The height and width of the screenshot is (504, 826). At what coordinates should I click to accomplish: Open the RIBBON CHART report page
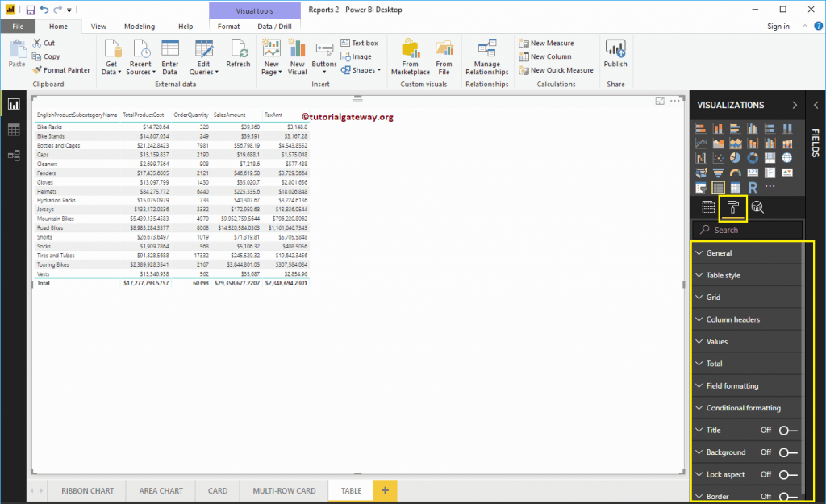tap(88, 489)
